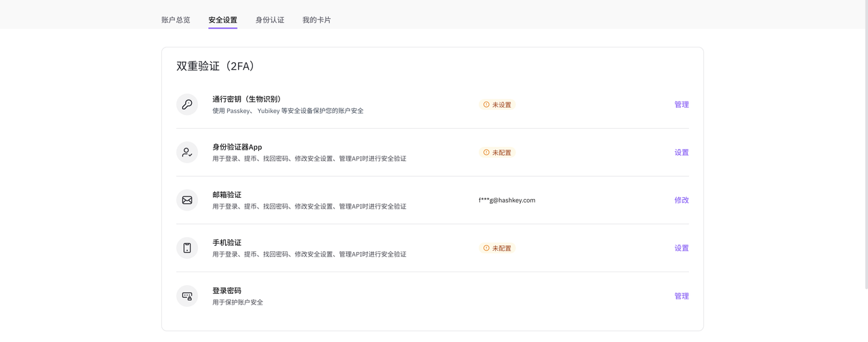Click the login password icon
Image resolution: width=868 pixels, height=342 pixels.
click(187, 296)
